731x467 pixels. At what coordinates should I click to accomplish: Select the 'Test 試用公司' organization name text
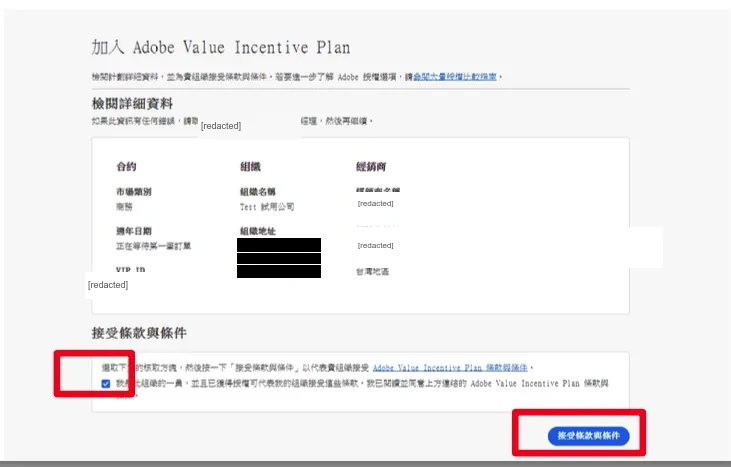tap(267, 207)
